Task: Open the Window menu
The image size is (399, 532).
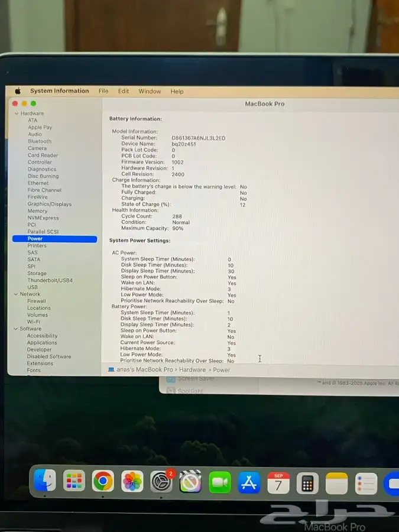Action: pyautogui.click(x=150, y=91)
